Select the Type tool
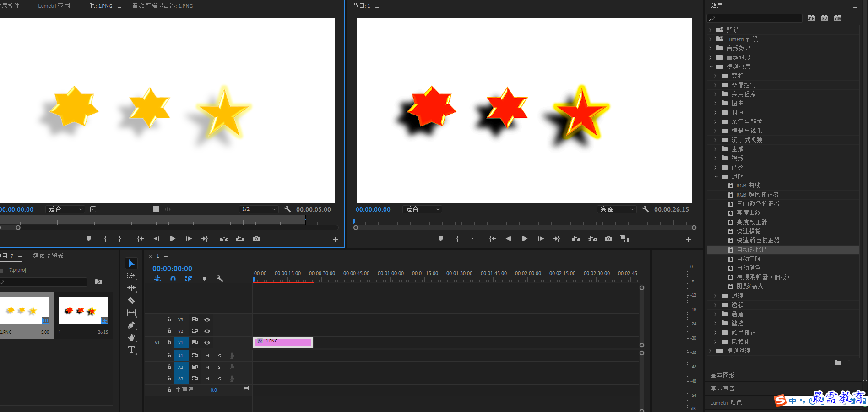This screenshot has height=412, width=868. click(131, 350)
